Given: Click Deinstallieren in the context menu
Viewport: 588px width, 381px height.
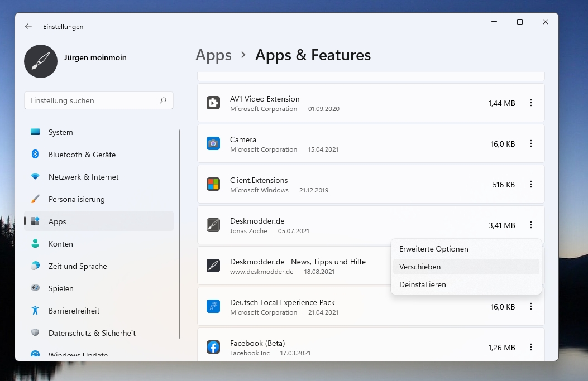Looking at the screenshot, I should pos(466,284).
